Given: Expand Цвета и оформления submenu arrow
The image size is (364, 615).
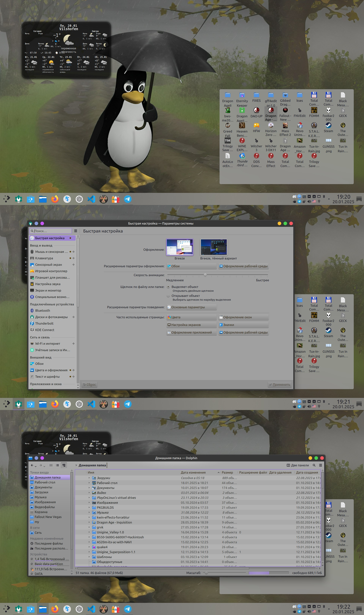Looking at the screenshot, I should coord(73,370).
